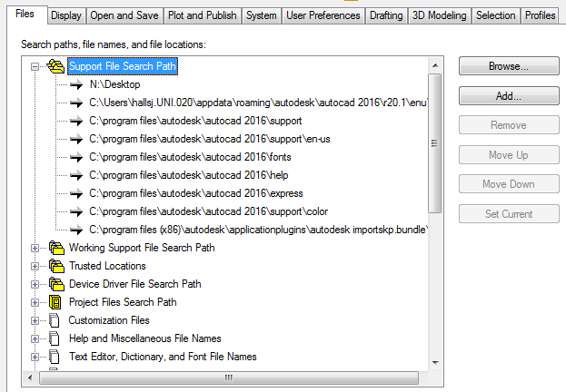This screenshot has height=392, width=566.
Task: Click the Customization Files document icon
Action: 54,320
